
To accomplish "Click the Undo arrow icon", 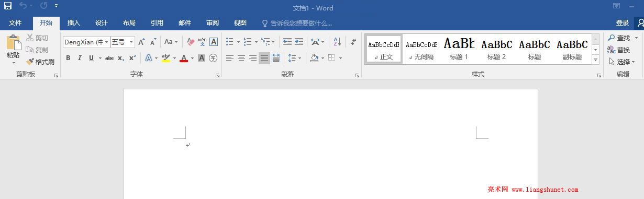I will coord(23,6).
